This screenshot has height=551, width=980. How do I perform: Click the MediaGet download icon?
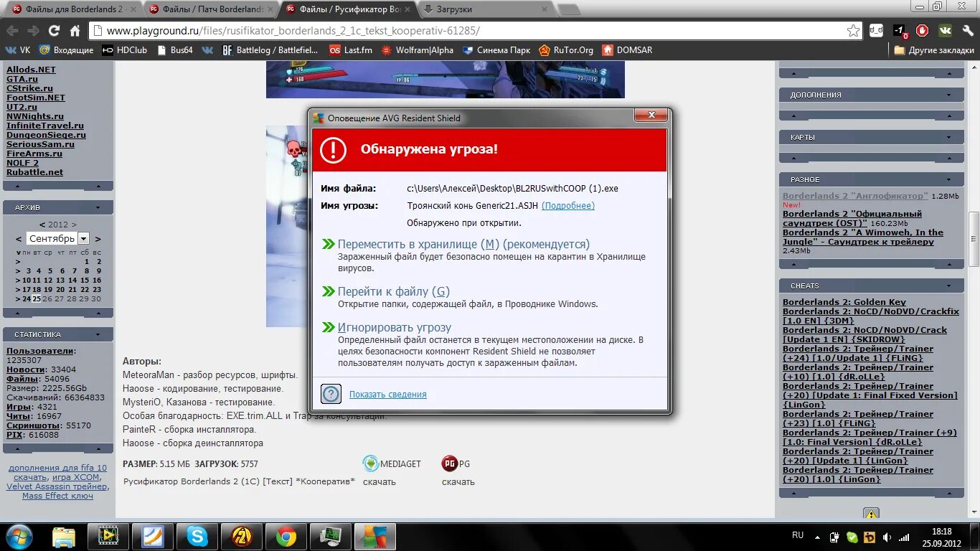[370, 463]
